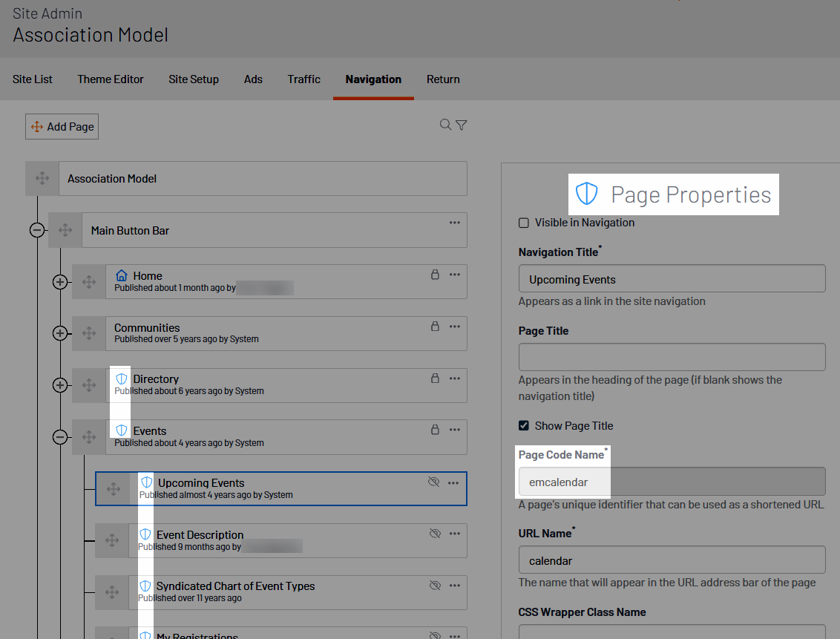
Task: Switch to the Theme Editor tab
Action: (x=111, y=79)
